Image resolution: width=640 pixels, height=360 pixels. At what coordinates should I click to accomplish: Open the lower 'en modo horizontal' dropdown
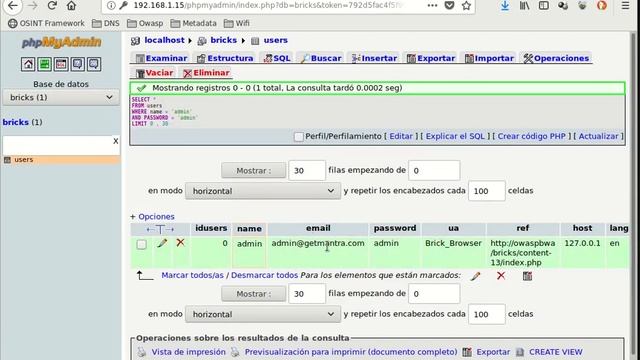point(263,314)
